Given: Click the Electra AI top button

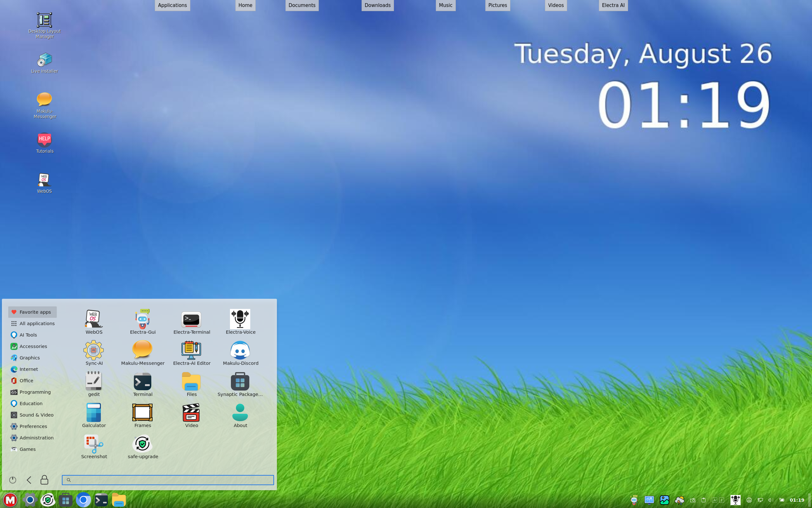Looking at the screenshot, I should tap(613, 5).
